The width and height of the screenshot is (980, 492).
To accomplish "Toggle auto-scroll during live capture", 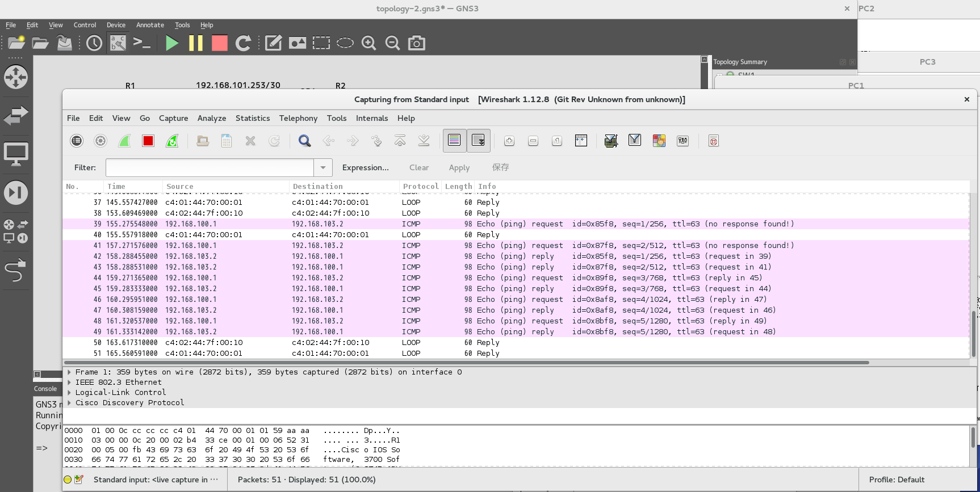I will 478,141.
